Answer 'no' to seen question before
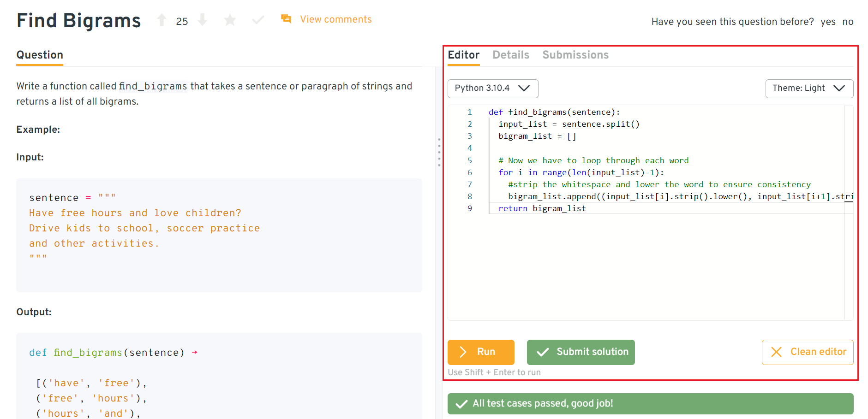This screenshot has height=419, width=868. pos(848,22)
